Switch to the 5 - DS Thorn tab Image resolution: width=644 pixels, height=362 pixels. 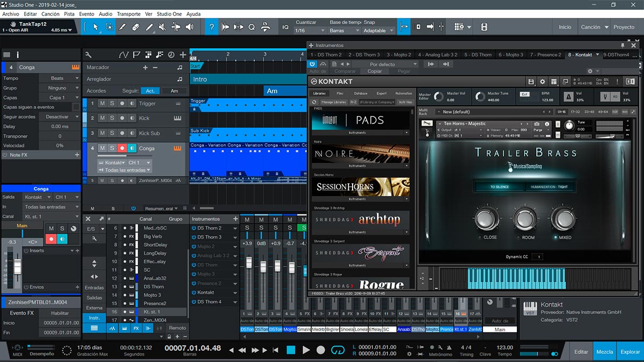pyautogui.click(x=478, y=55)
